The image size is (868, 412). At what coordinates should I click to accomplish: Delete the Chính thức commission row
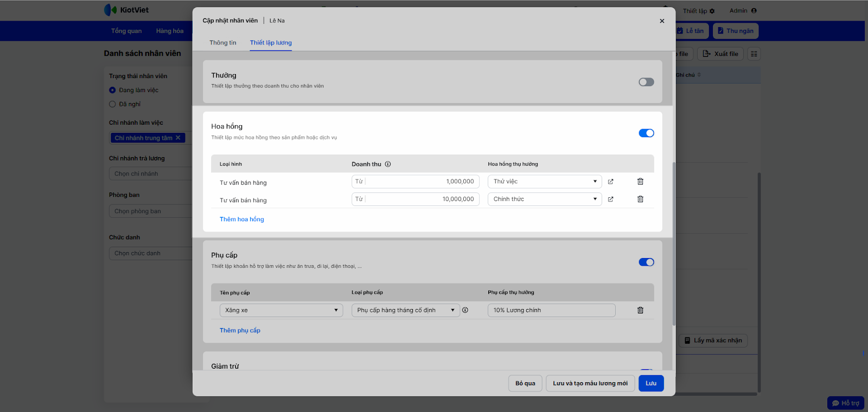[x=640, y=199]
